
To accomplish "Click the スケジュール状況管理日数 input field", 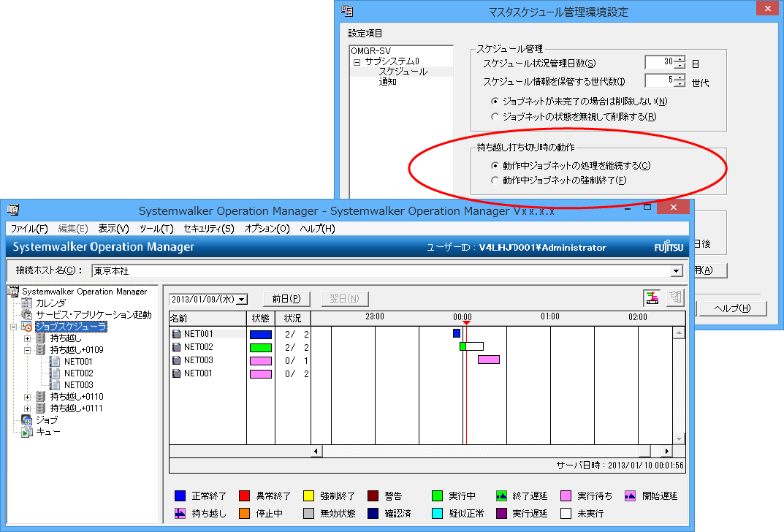I will point(660,62).
